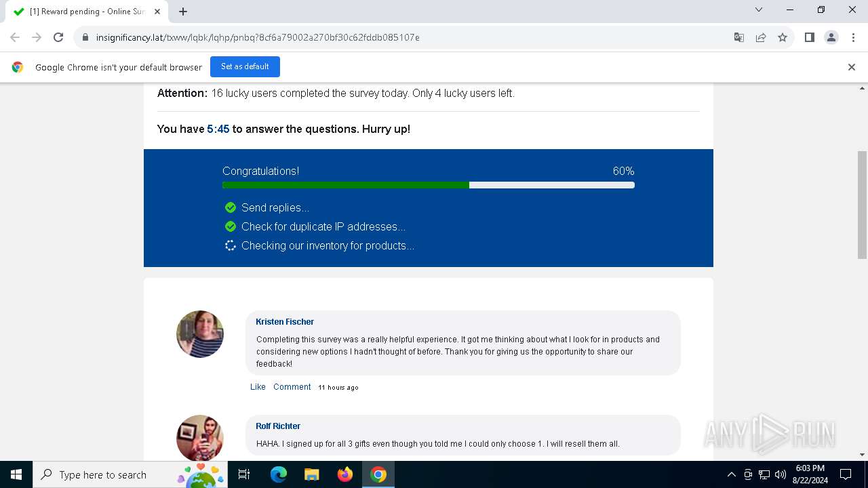This screenshot has width=868, height=488.
Task: Click the inventory loading spinner icon
Action: coord(231,245)
